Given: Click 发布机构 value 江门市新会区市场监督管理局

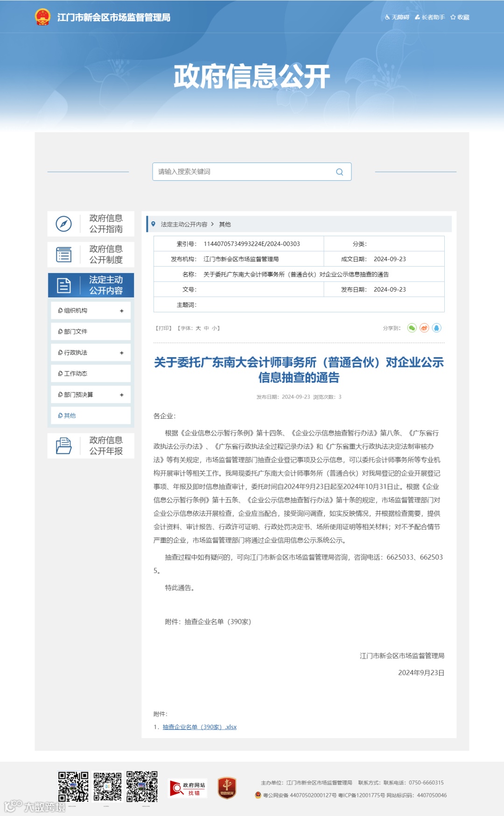Looking at the screenshot, I should [241, 259].
